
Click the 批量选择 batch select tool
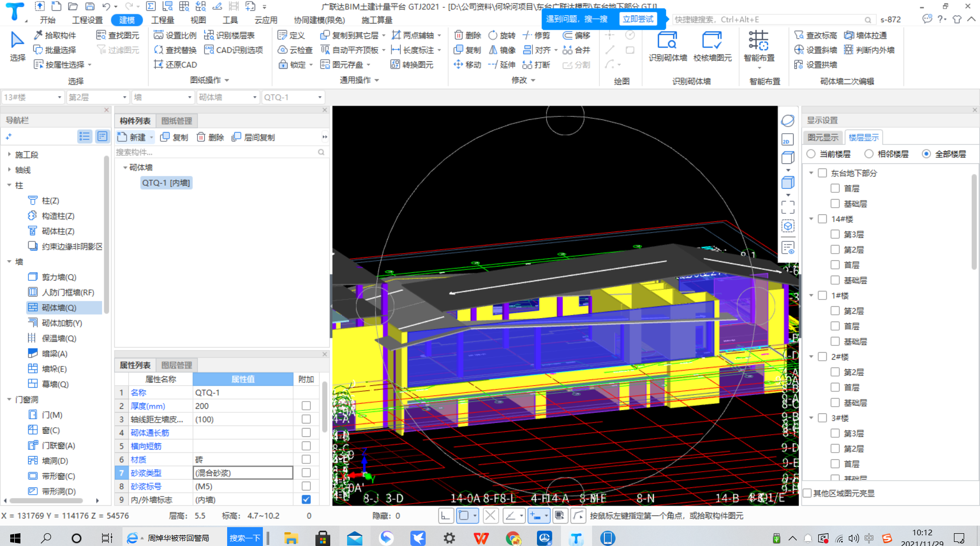55,50
